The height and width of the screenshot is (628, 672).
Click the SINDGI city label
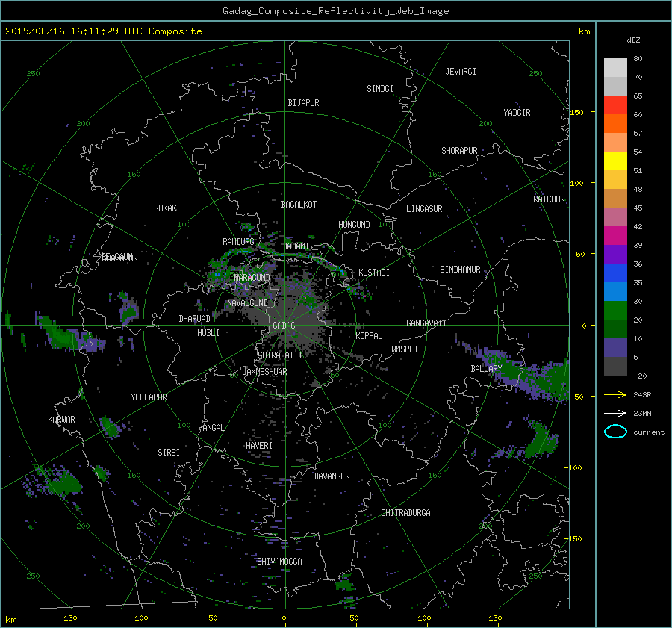380,89
